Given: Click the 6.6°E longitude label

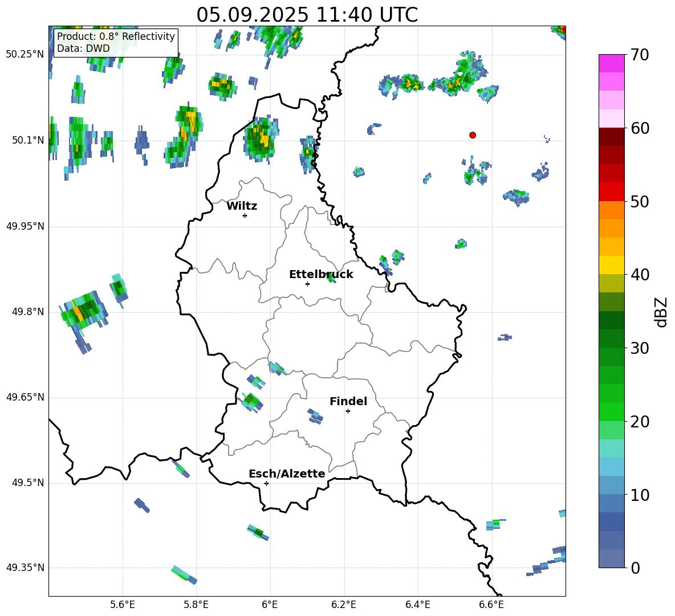Looking at the screenshot, I should pos(491,605).
